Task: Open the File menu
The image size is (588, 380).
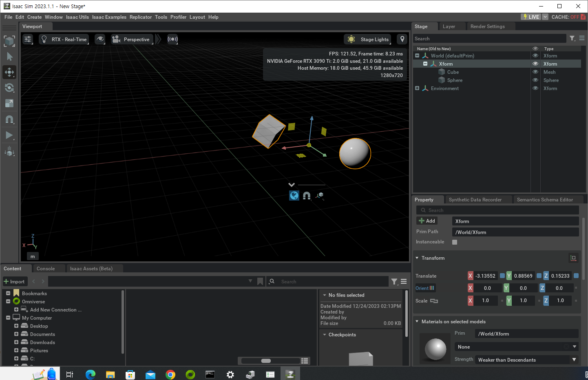Action: coord(9,17)
